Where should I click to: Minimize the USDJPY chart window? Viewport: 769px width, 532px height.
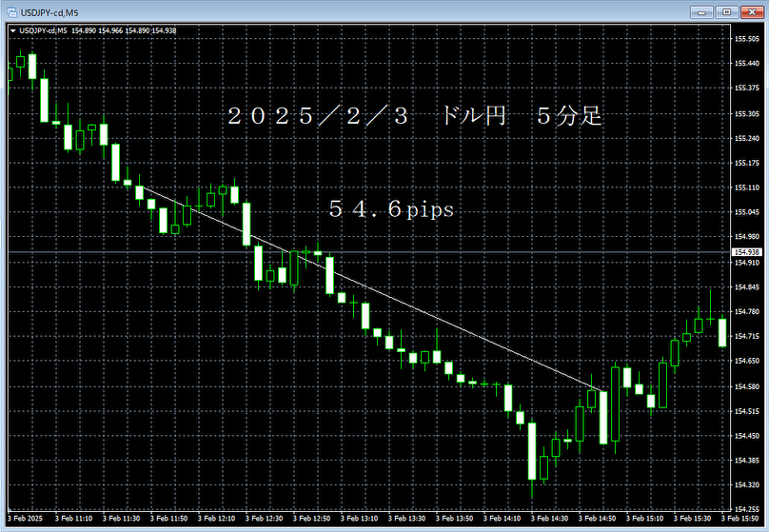[x=701, y=12]
